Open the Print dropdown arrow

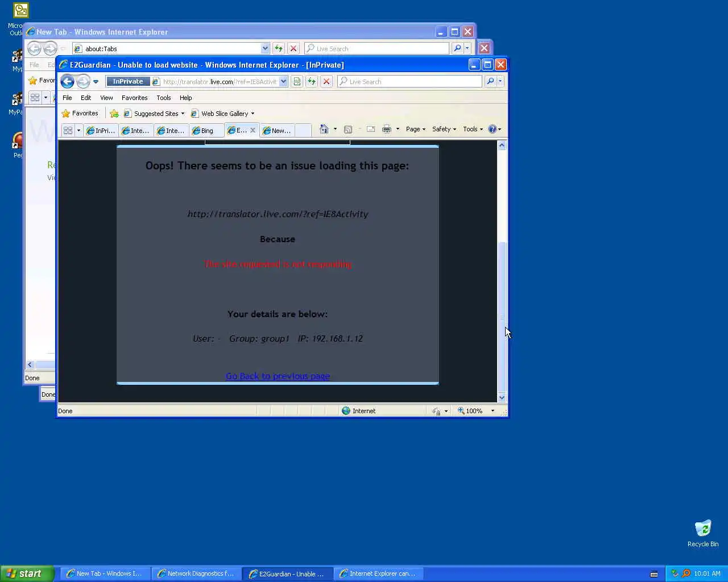tap(398, 129)
